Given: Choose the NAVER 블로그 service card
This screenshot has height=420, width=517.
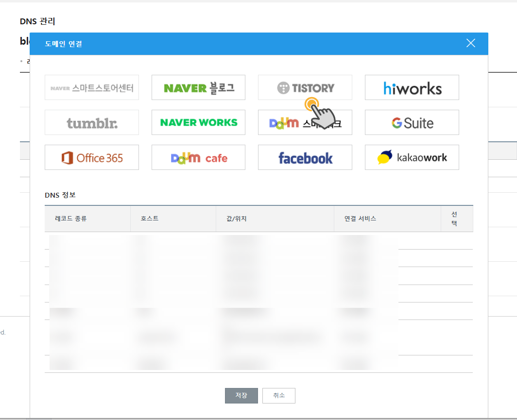Looking at the screenshot, I should 198,87.
